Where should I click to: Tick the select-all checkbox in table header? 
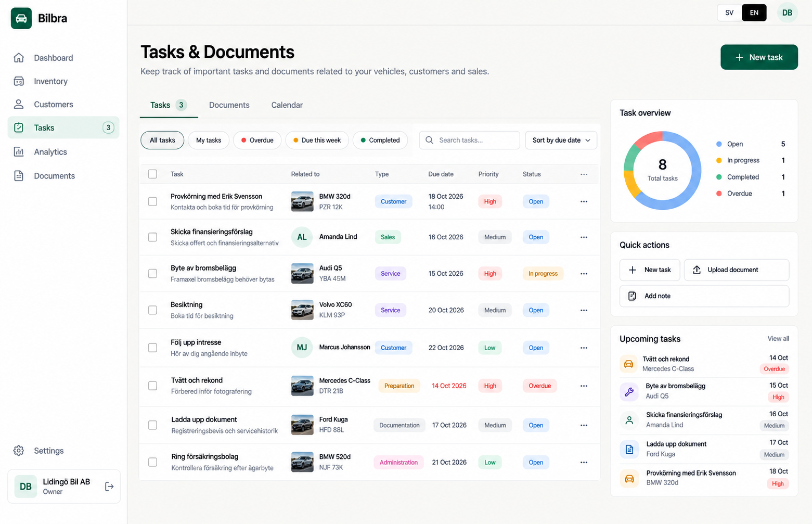tap(152, 174)
